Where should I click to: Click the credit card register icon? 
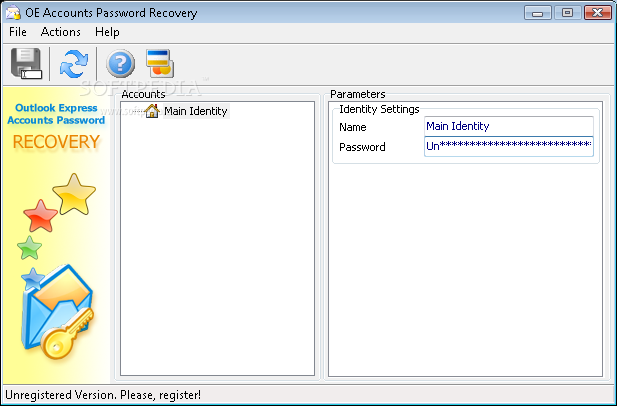[x=160, y=63]
